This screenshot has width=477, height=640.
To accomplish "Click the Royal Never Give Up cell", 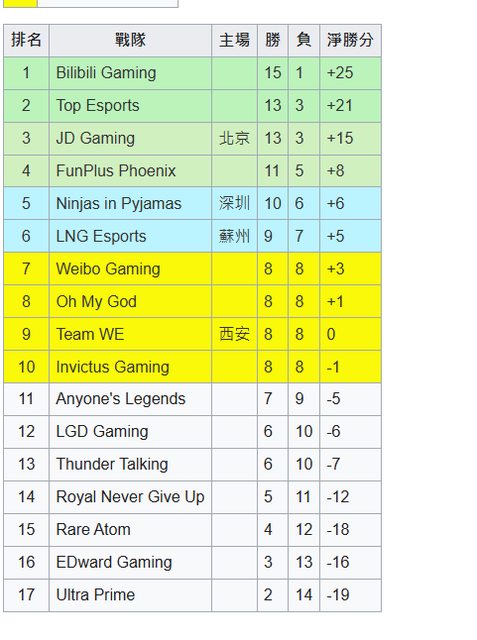I will pyautogui.click(x=130, y=497).
